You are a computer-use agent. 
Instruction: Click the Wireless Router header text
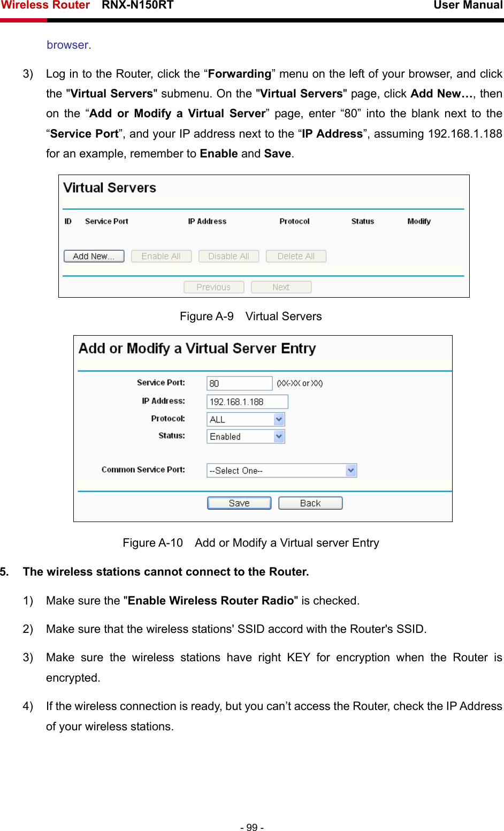pos(45,5)
